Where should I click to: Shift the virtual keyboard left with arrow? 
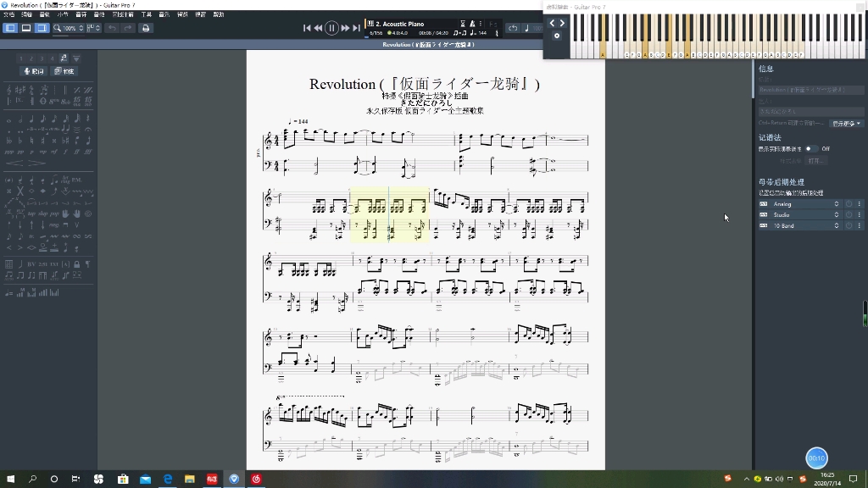point(552,23)
